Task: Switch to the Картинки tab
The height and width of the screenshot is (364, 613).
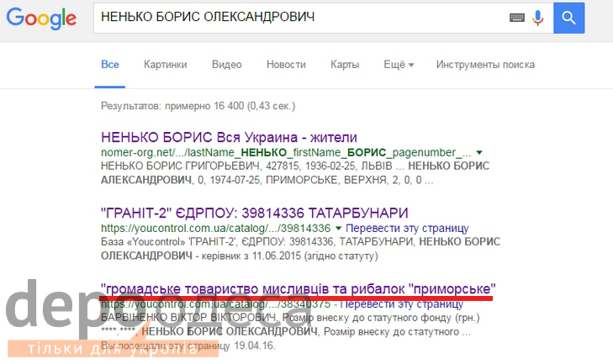Action: pos(166,65)
